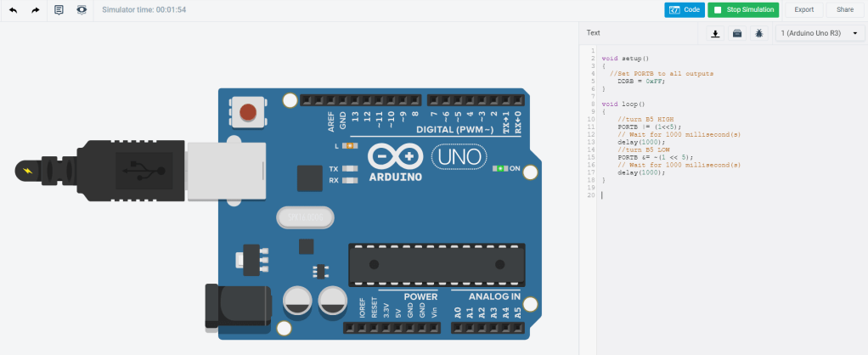Screen dimensions: 868x355
Task: Toggle the wire visibility eye icon
Action: point(82,10)
